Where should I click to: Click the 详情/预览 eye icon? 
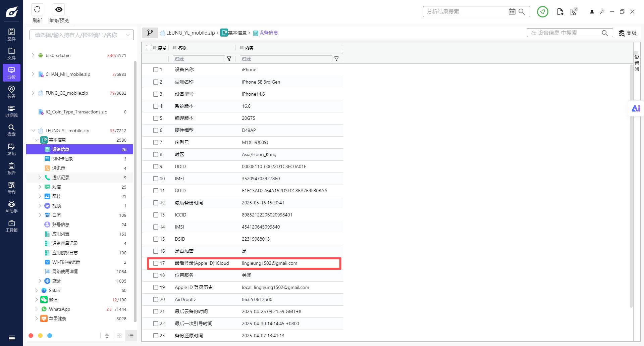tap(59, 9)
